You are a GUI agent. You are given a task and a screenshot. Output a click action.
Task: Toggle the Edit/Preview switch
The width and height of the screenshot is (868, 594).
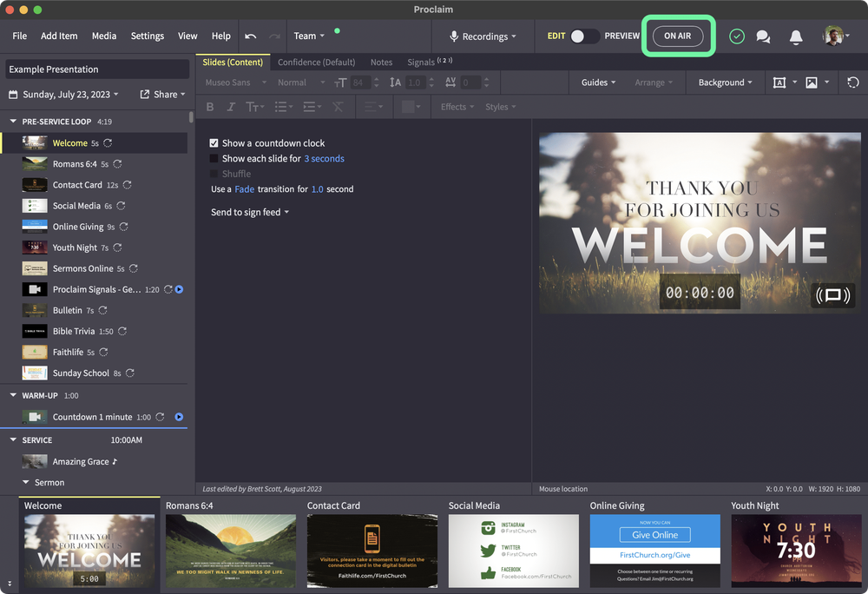click(584, 36)
